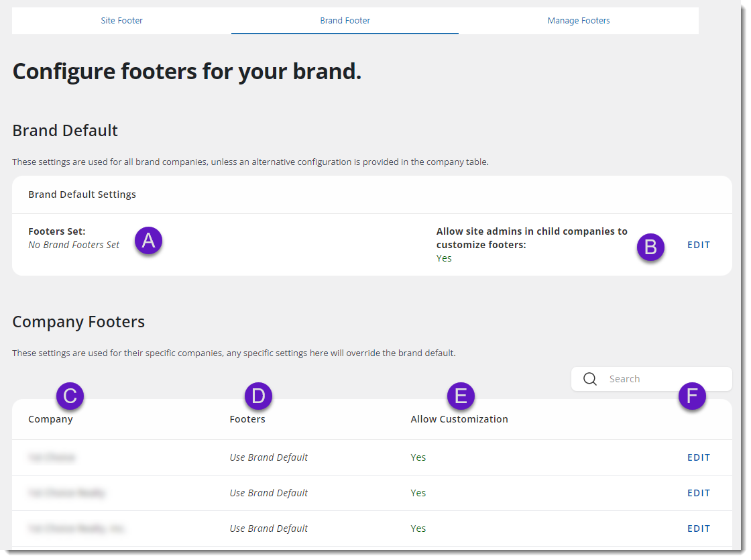Click the Footers column header
Screen dimensions: 751x560
click(x=247, y=419)
